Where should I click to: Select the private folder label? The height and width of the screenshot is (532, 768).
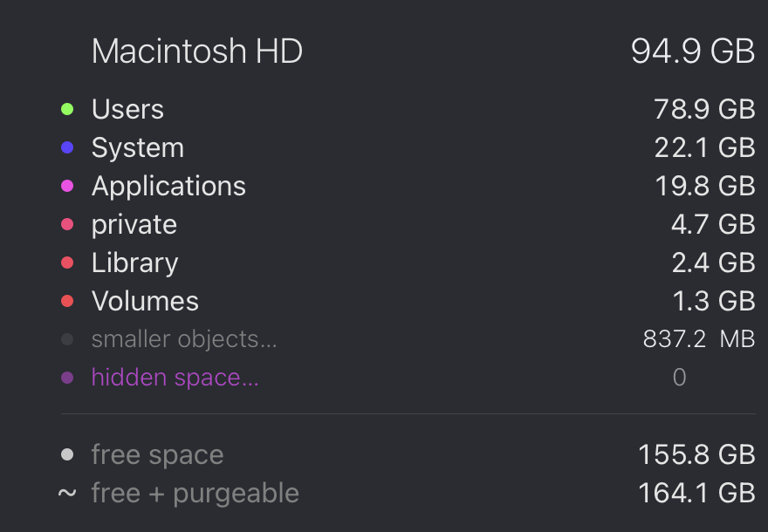[x=134, y=225]
